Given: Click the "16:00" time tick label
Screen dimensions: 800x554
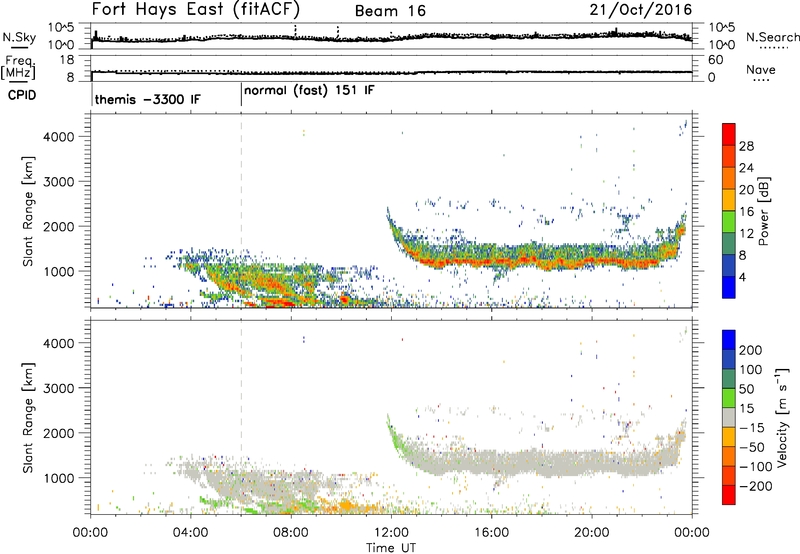Looking at the screenshot, I should 491,533.
